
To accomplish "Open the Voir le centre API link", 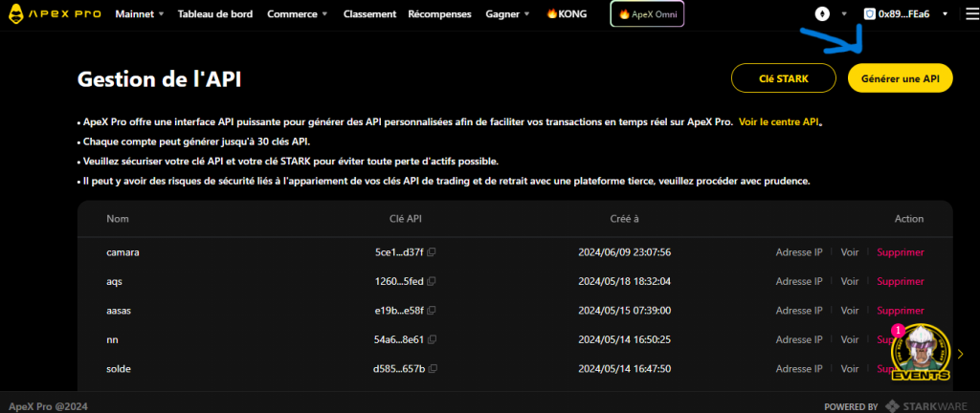I will (779, 123).
